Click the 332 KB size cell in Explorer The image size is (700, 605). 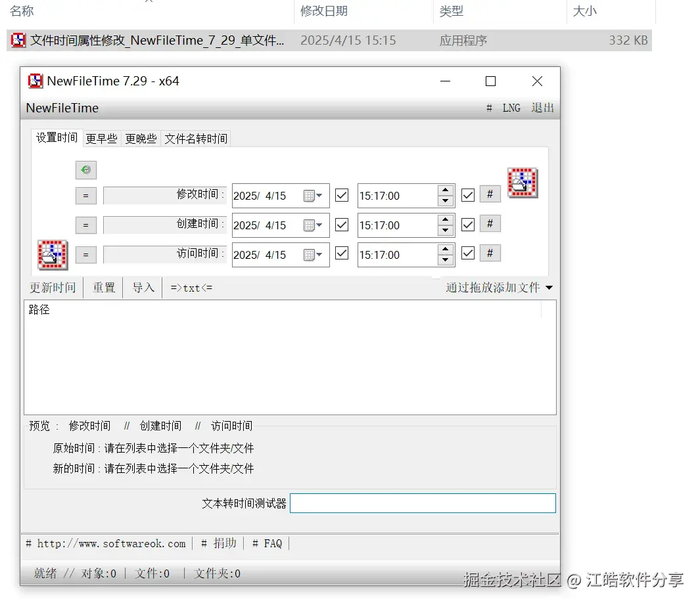tap(628, 40)
